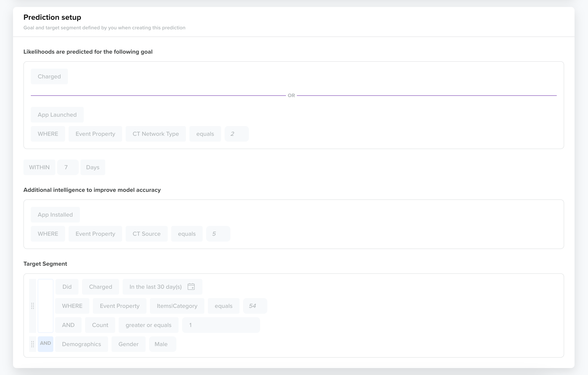
Task: Open the Days time unit dropdown
Action: tap(93, 167)
